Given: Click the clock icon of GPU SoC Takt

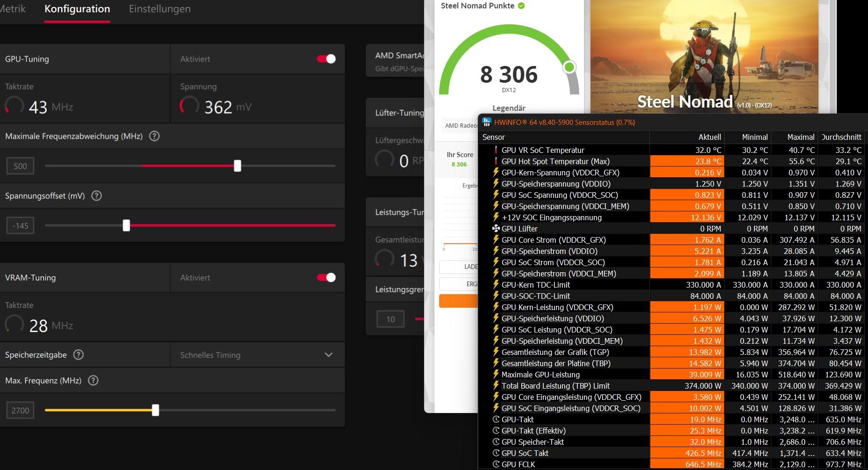Looking at the screenshot, I should 496,453.
